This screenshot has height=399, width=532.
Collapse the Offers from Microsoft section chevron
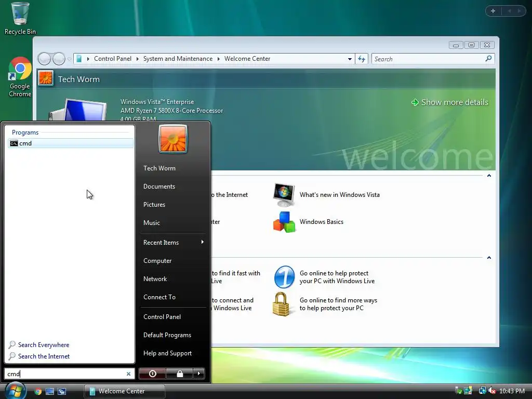pyautogui.click(x=489, y=258)
